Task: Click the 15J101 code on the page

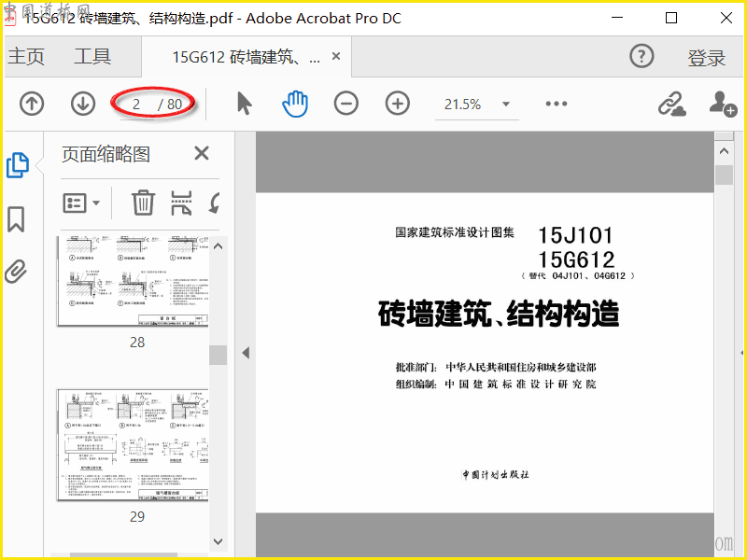Action: (575, 235)
